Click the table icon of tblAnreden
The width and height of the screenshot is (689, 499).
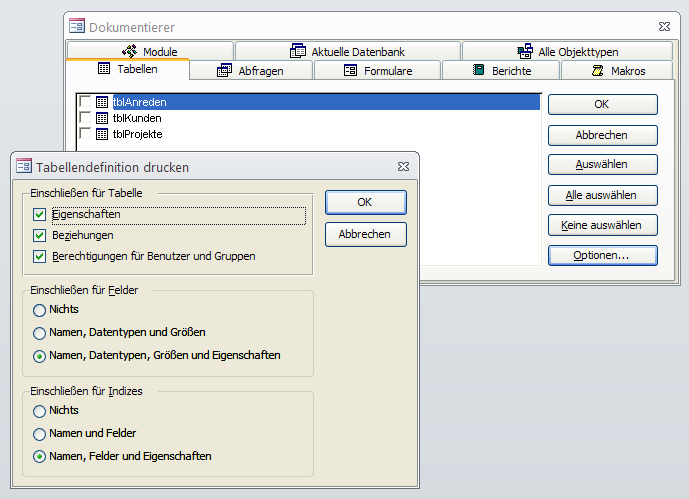(x=101, y=102)
